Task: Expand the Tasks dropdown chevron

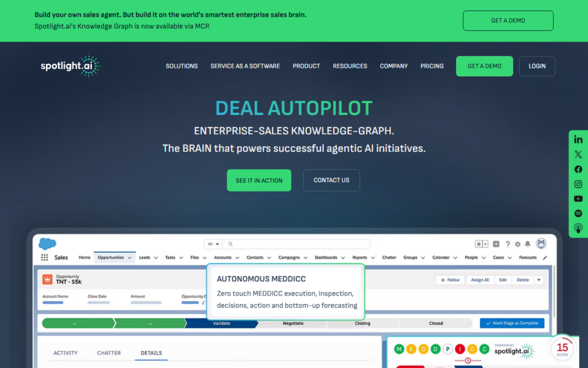Action: (181, 258)
